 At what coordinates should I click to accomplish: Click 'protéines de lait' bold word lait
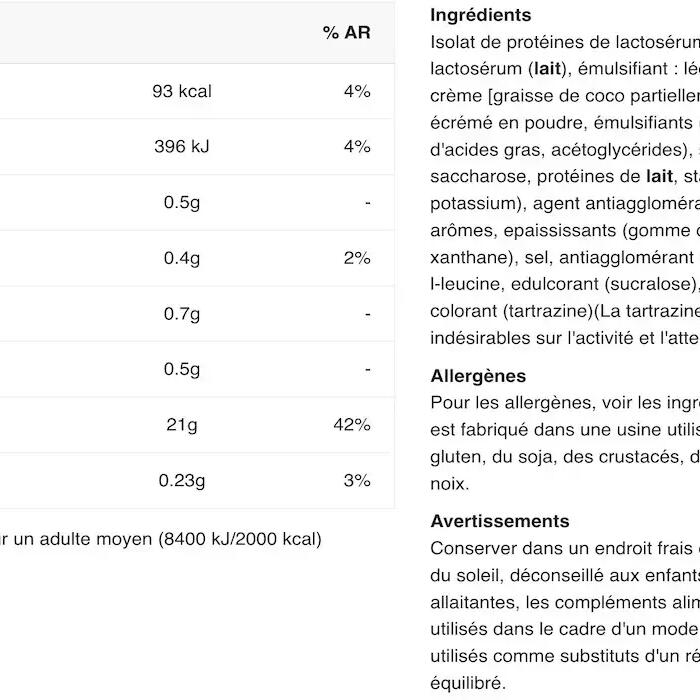click(659, 176)
